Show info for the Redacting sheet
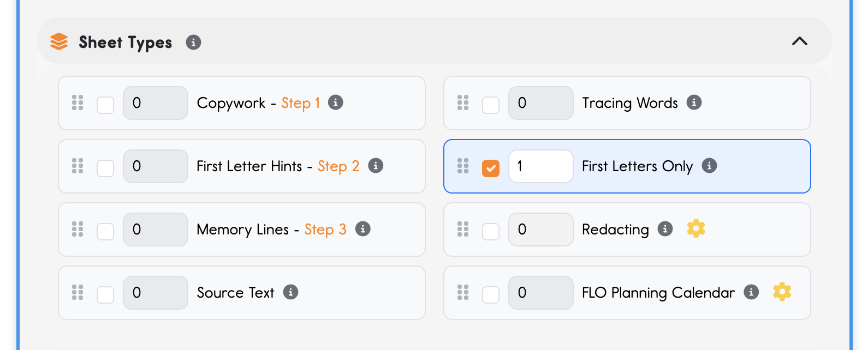The width and height of the screenshot is (868, 350). point(665,229)
